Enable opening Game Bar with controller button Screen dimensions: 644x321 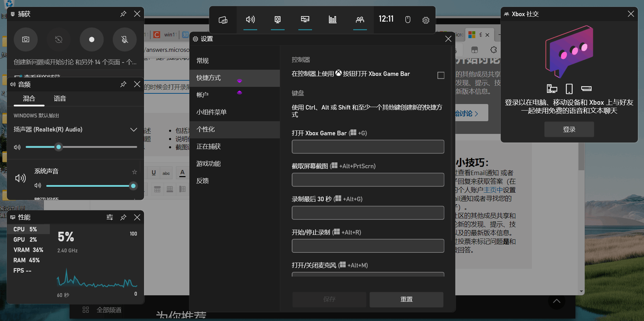[441, 75]
